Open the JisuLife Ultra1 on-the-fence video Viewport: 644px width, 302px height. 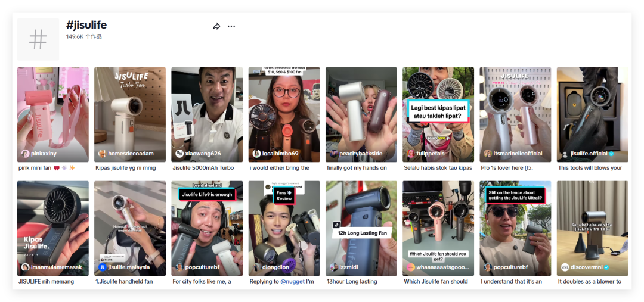pyautogui.click(x=515, y=228)
